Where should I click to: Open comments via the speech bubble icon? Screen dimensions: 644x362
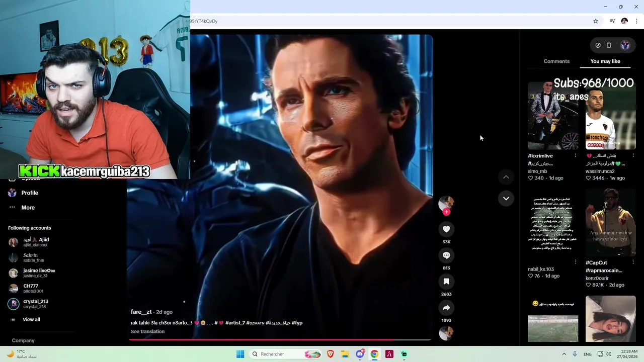[x=446, y=255]
